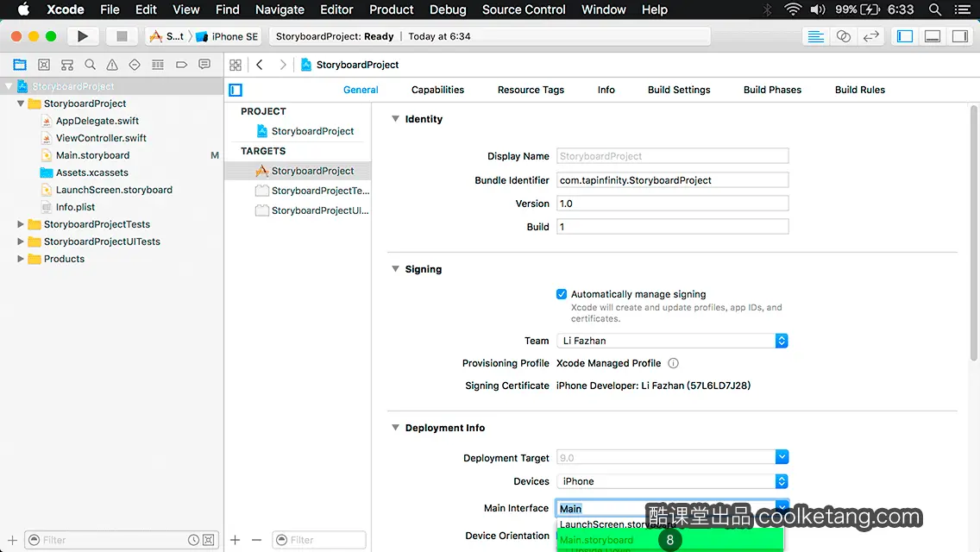Open the Editor menu
This screenshot has height=552, width=980.
click(336, 9)
